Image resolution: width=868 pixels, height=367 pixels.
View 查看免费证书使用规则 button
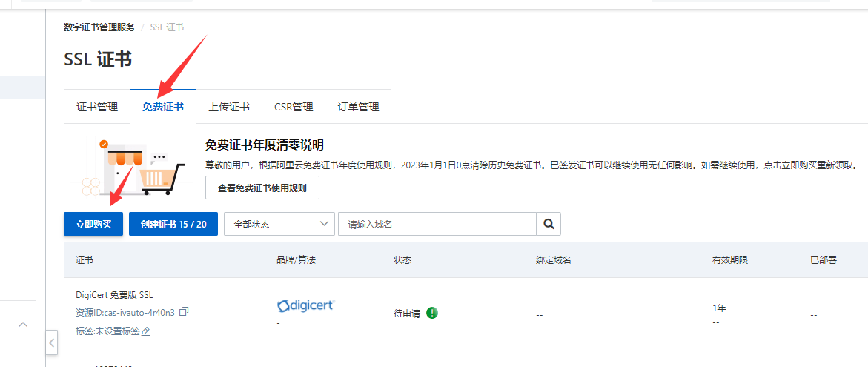(262, 188)
